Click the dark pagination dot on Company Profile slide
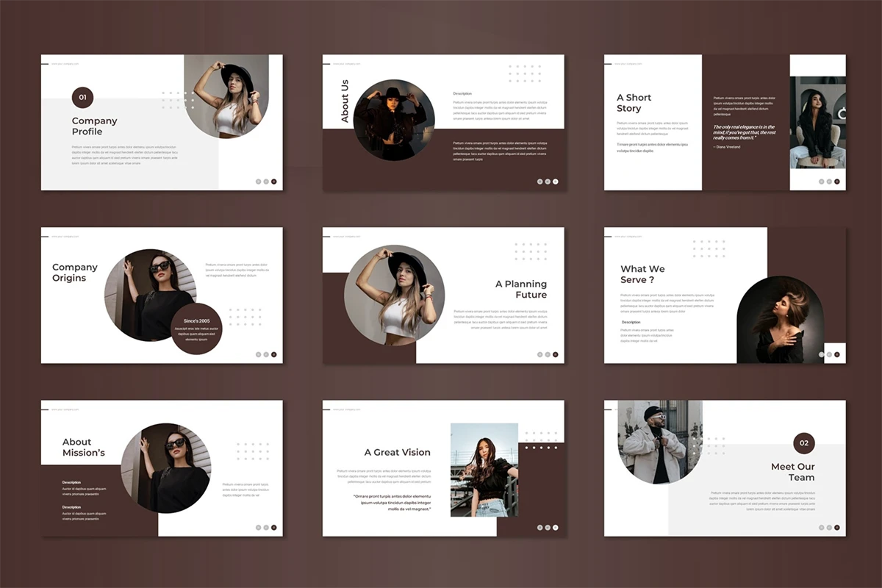The width and height of the screenshot is (882, 588). click(274, 181)
